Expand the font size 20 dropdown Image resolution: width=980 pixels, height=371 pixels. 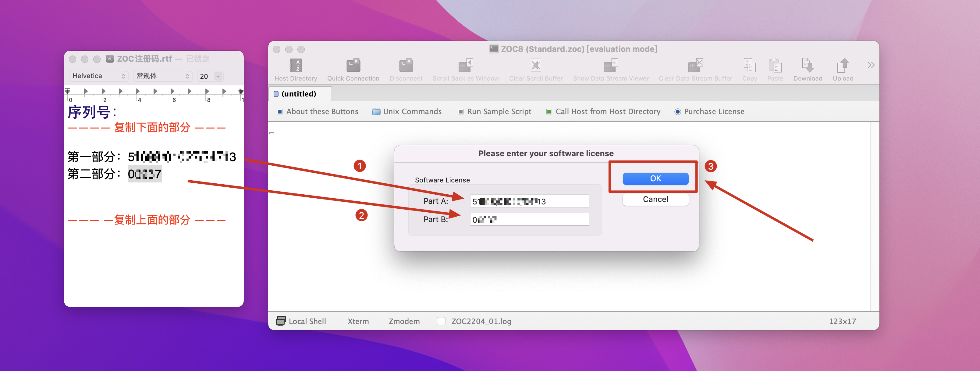(218, 76)
